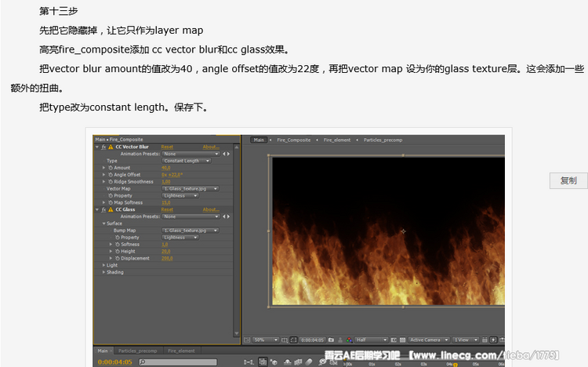Open the Active Camera dropdown
The height and width of the screenshot is (367, 588).
(429, 340)
